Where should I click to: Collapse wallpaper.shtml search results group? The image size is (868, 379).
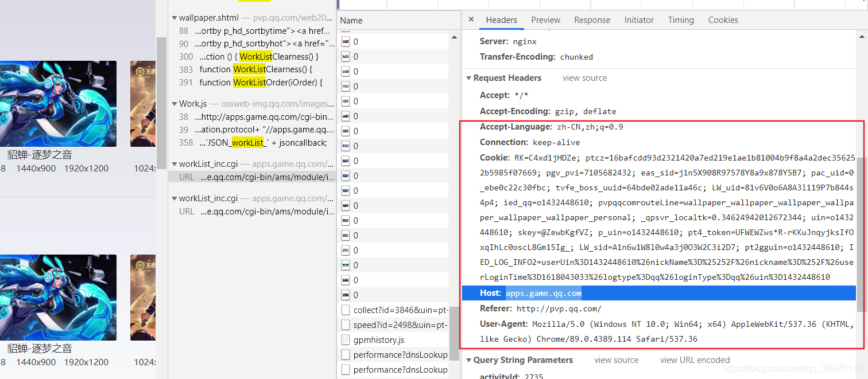pos(175,18)
